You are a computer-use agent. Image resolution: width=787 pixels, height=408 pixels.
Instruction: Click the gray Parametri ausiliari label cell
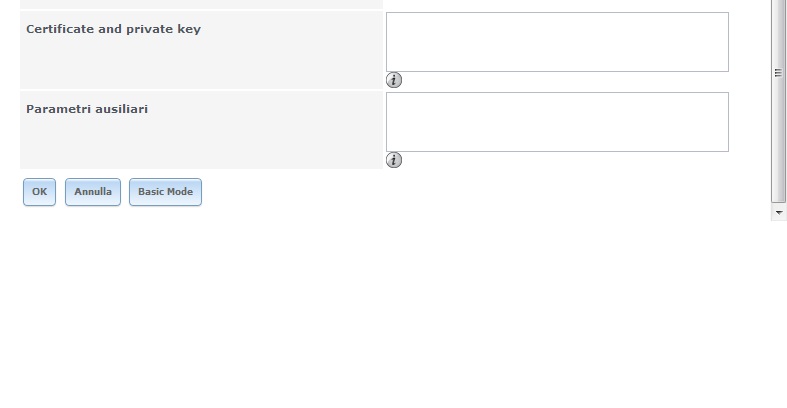coord(201,130)
